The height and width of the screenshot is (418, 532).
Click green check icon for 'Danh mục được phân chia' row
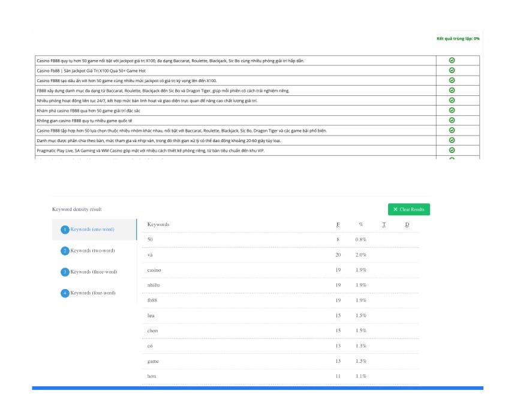click(452, 140)
